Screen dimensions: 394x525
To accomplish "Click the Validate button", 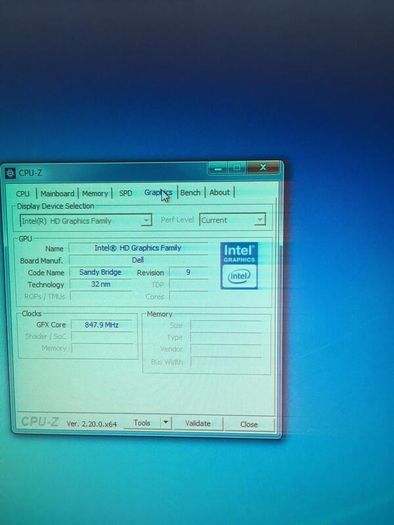I will coord(198,423).
